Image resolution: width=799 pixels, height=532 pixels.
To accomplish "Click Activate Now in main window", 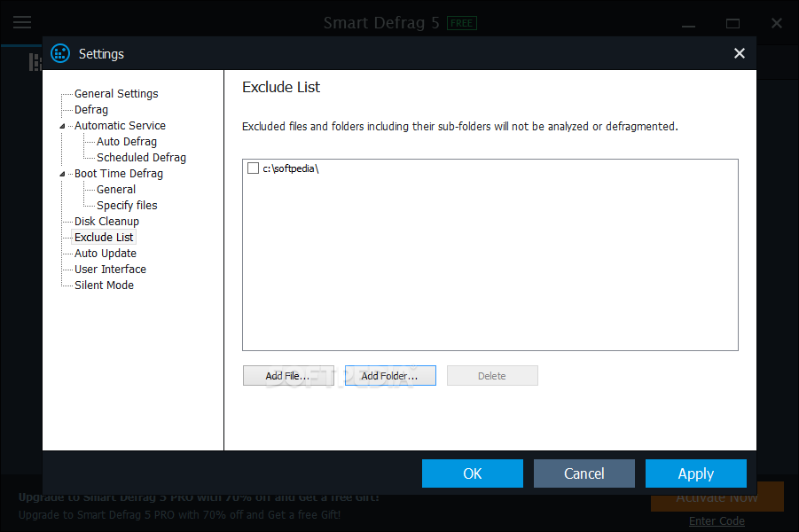I will 717,497.
